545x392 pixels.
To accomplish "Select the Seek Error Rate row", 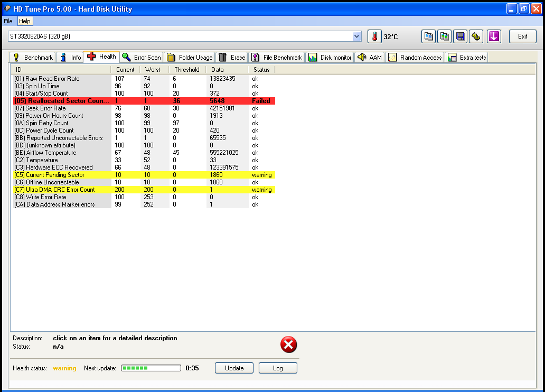I will click(144, 108).
